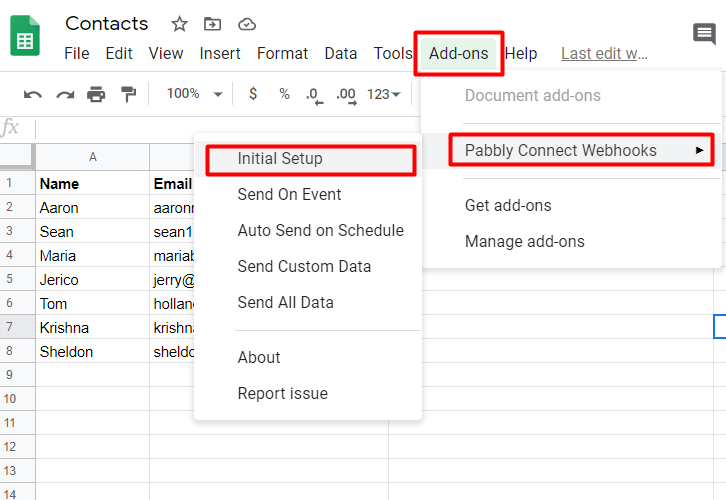
Task: Open the 100% zoom dropdown
Action: tap(194, 94)
